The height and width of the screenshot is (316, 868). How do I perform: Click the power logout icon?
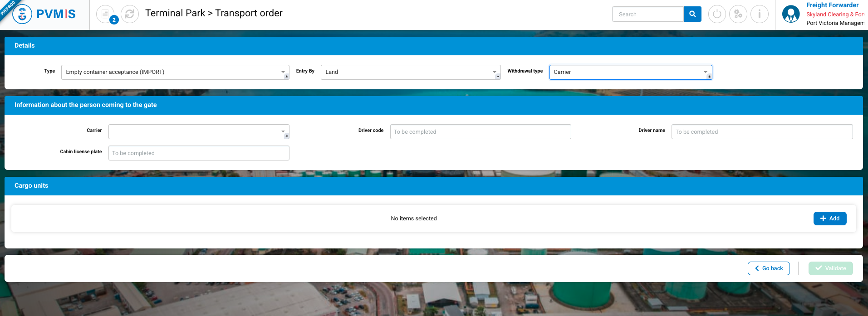pyautogui.click(x=717, y=14)
